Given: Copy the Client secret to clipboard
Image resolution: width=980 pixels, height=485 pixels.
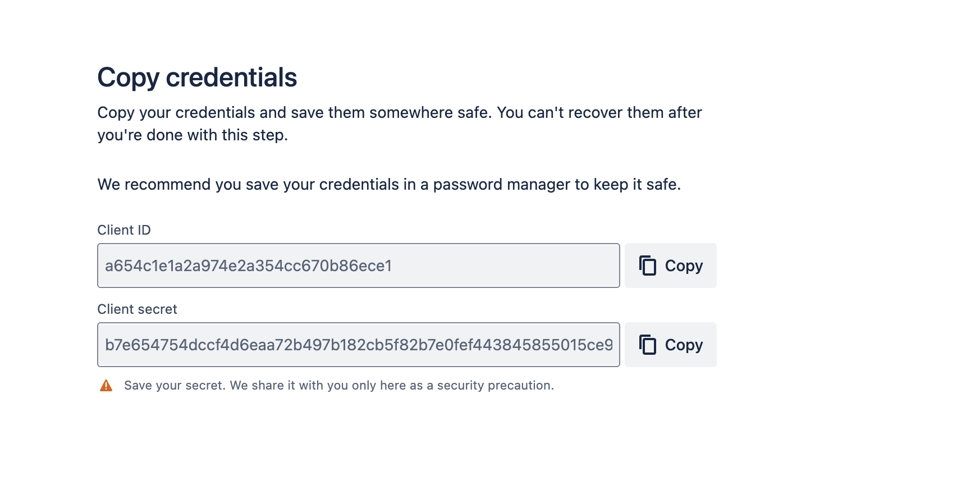Looking at the screenshot, I should 670,345.
